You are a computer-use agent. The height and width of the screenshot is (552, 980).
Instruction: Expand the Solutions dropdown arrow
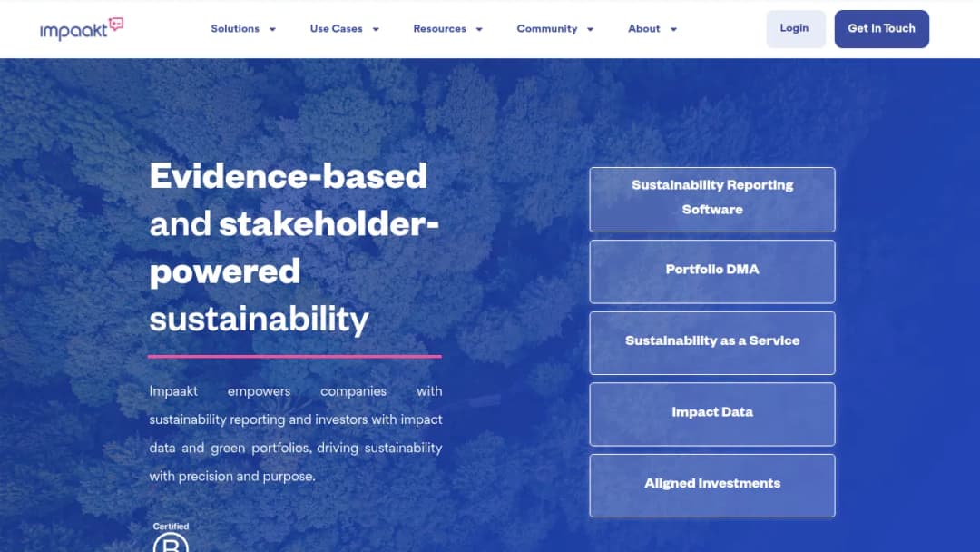click(x=272, y=29)
